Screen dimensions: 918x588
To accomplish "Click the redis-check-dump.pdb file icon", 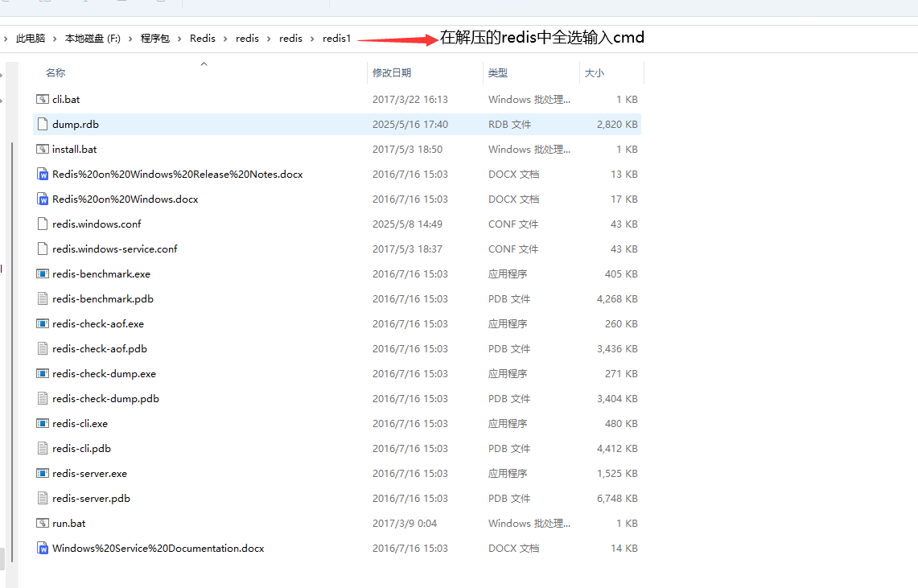I will (x=42, y=398).
